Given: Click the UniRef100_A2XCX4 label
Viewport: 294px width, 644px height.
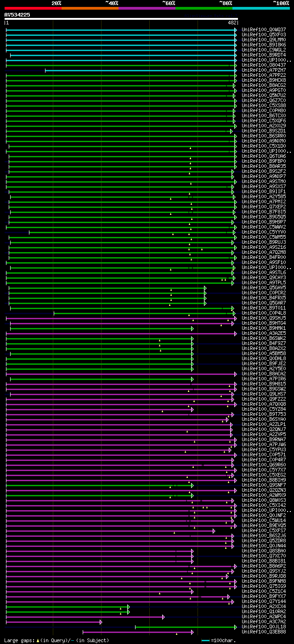Looking at the screenshot, I should (264, 606).
